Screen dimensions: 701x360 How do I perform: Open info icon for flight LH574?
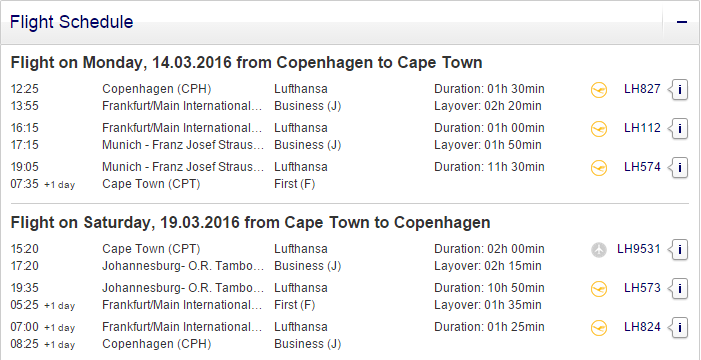[679, 168]
